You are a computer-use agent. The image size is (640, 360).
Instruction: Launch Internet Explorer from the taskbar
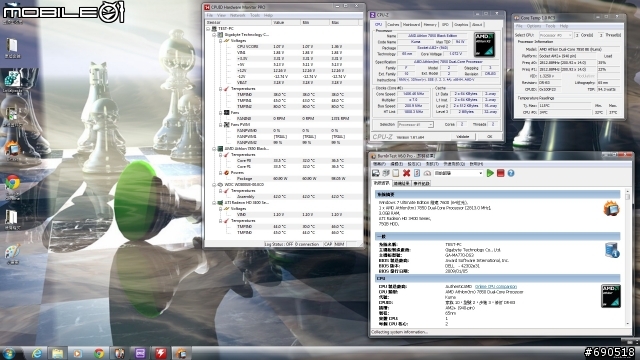pyautogui.click(x=36, y=353)
